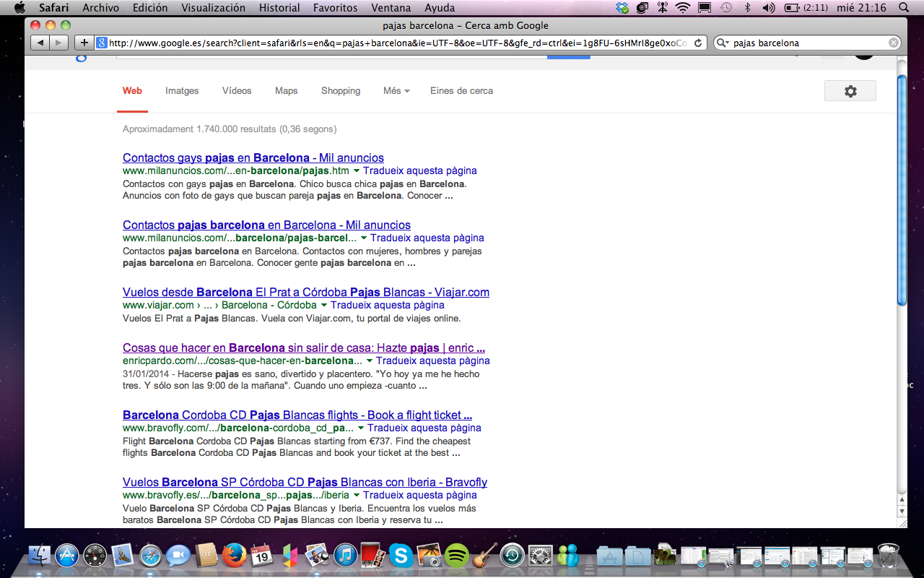Open search field magnifier dropdown
The height and width of the screenshot is (578, 924).
723,43
